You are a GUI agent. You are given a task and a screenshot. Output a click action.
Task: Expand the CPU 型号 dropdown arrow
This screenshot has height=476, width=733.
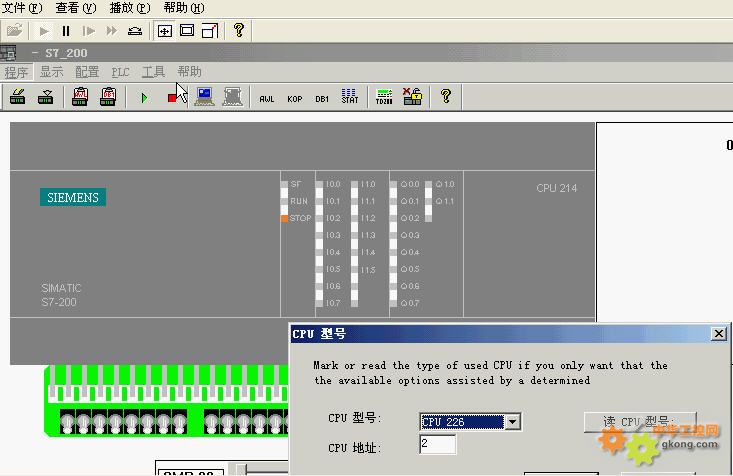[x=512, y=422]
